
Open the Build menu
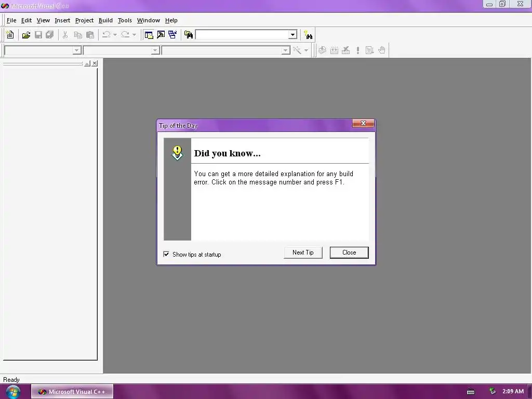pos(105,20)
